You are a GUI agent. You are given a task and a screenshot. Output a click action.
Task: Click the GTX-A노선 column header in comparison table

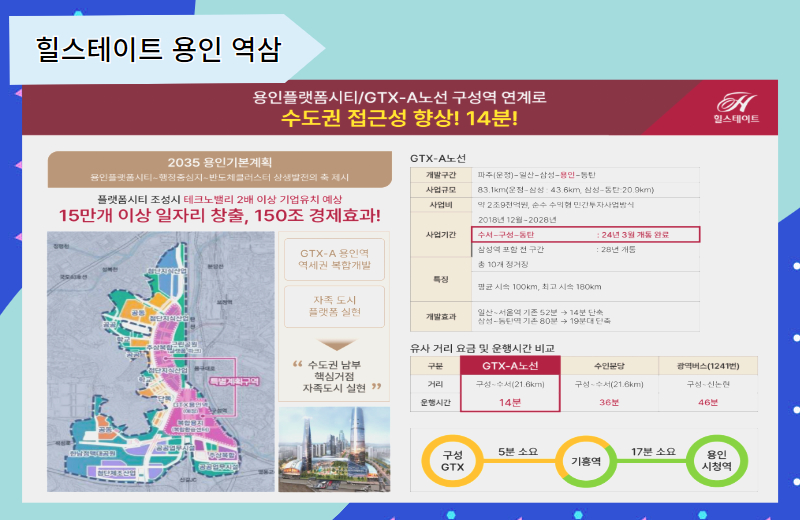click(510, 365)
